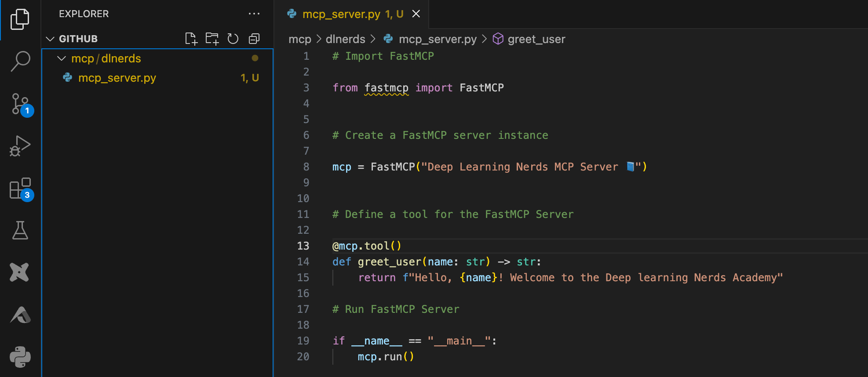This screenshot has height=377, width=868.
Task: Switch to the mcp_server.py editor tab
Action: tap(345, 14)
